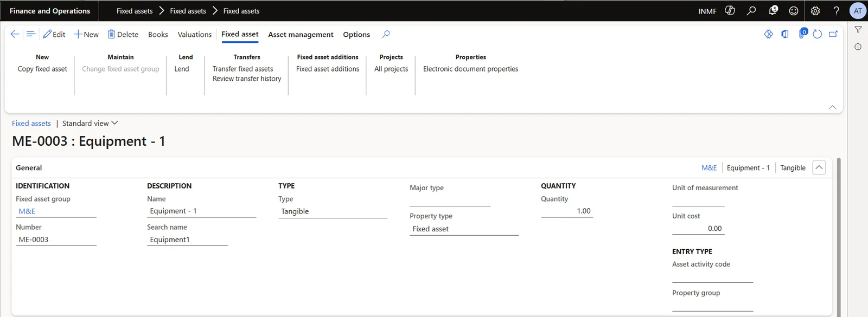Collapse the action pane ribbon chevron
The width and height of the screenshot is (868, 317).
point(833,107)
